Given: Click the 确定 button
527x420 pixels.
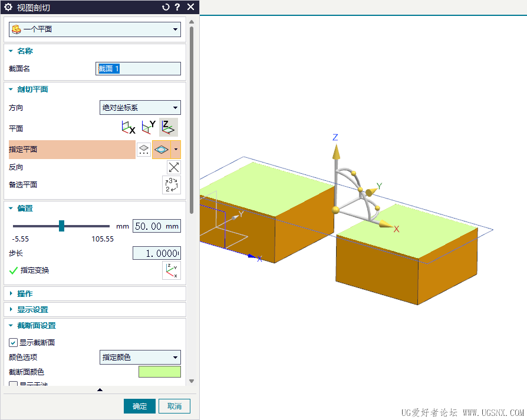Looking at the screenshot, I should click(140, 406).
